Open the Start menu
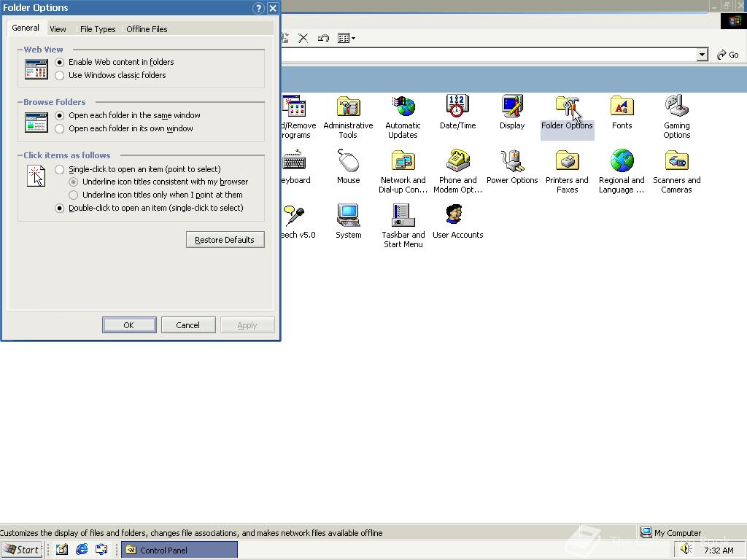 click(x=22, y=550)
